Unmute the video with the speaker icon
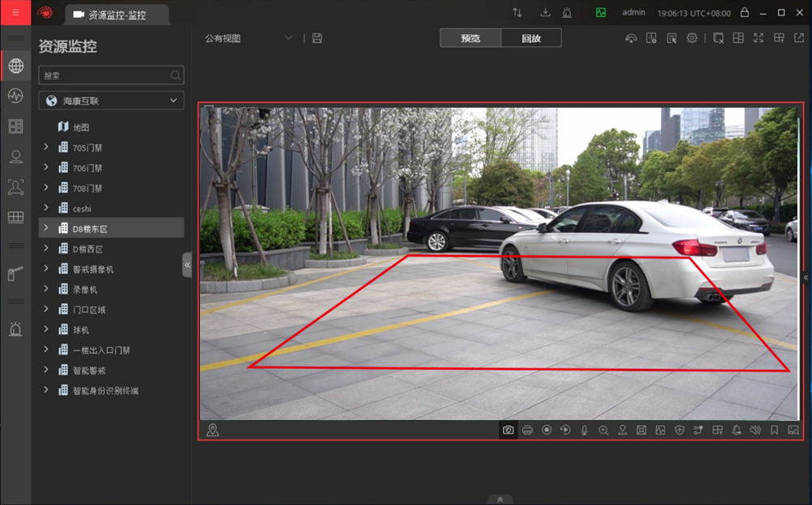The image size is (812, 505). click(755, 430)
